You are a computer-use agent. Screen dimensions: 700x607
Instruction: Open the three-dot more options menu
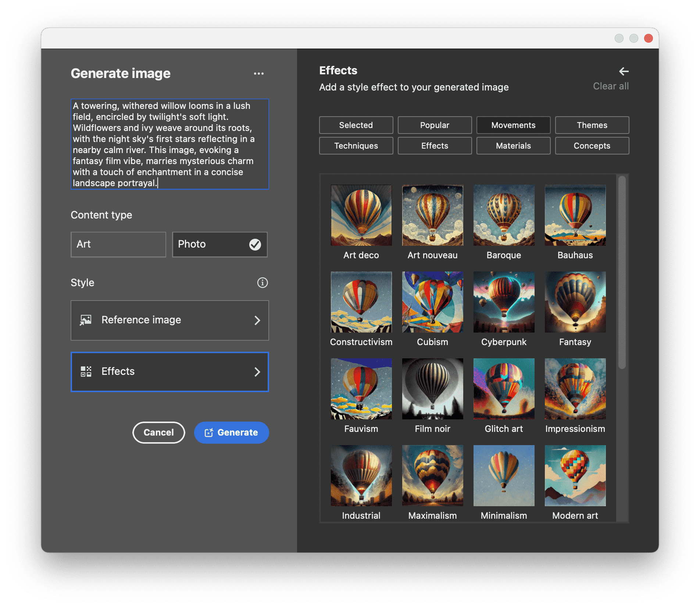(258, 74)
